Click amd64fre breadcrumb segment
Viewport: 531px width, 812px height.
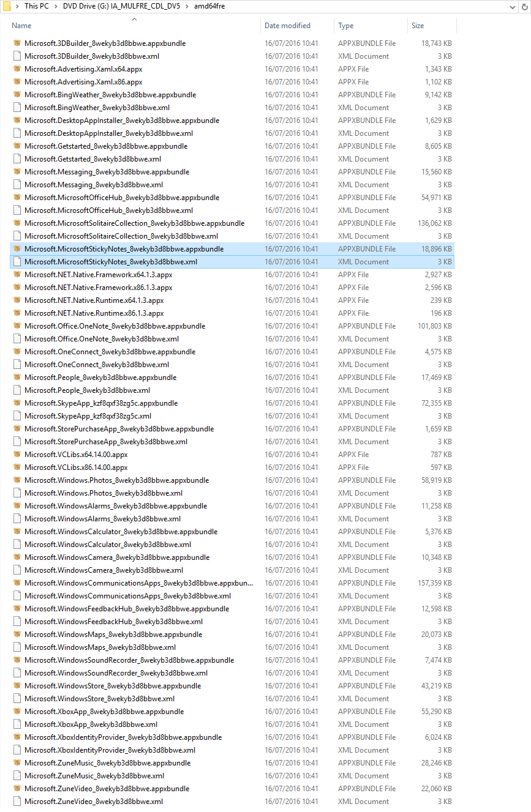pyautogui.click(x=209, y=6)
